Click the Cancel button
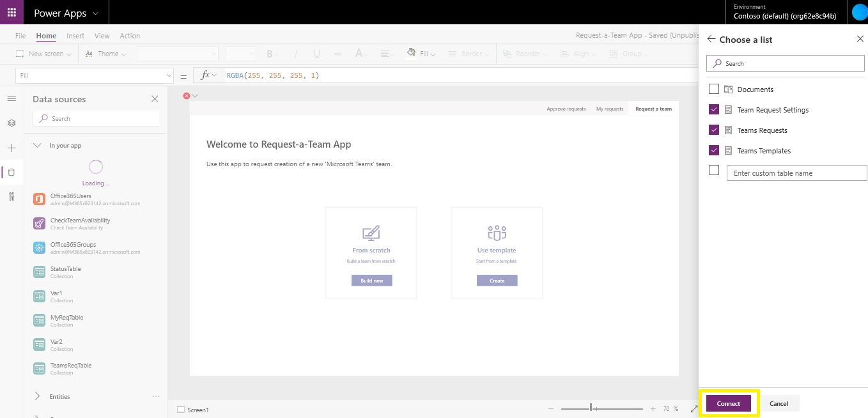868x418 pixels. coord(779,403)
